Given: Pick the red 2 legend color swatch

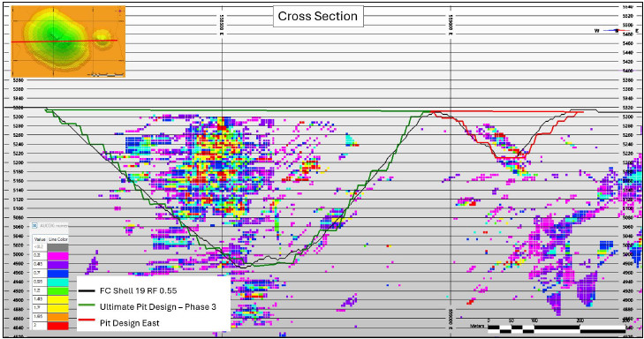Looking at the screenshot, I should coord(58,326).
